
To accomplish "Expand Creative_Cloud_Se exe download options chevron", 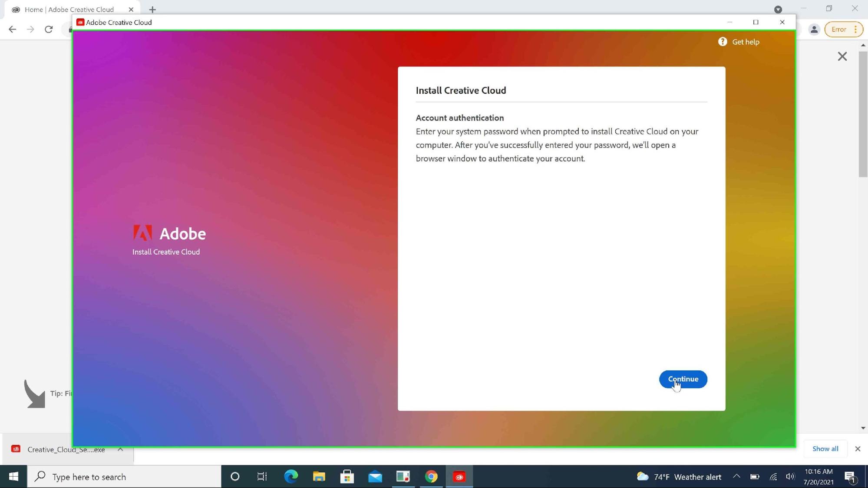I will pos(120,449).
